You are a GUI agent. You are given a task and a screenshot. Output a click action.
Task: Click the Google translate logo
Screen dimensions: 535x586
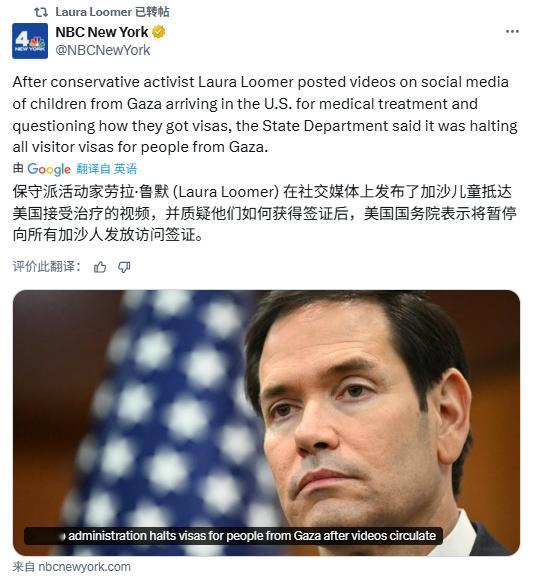[49, 169]
